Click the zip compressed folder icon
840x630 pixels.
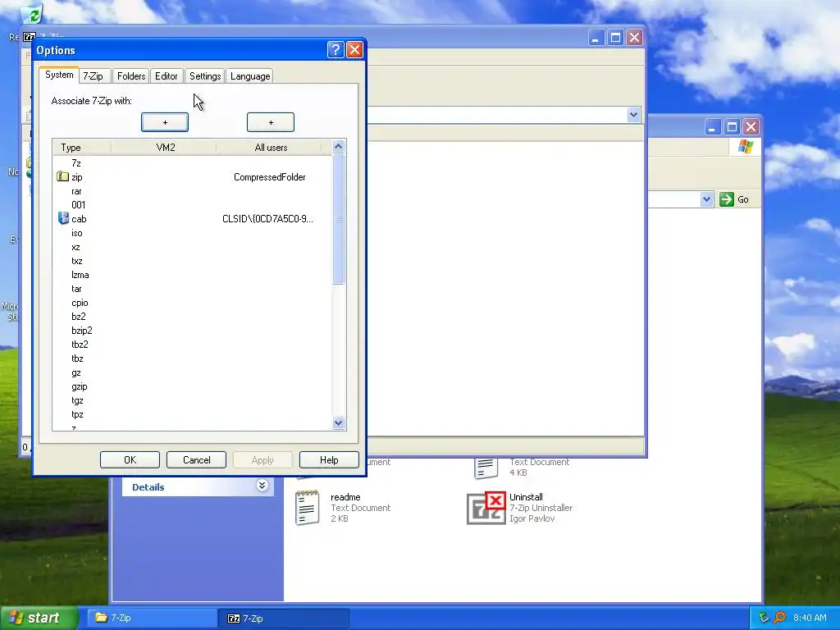[62, 176]
